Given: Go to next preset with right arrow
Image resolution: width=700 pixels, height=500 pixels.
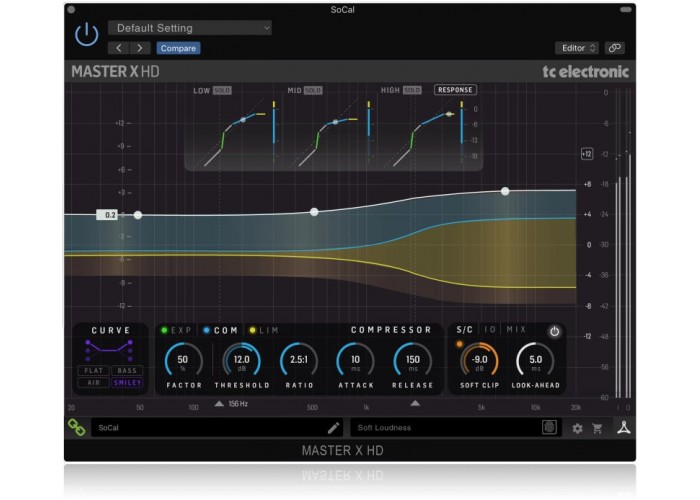Looking at the screenshot, I should 140,48.
